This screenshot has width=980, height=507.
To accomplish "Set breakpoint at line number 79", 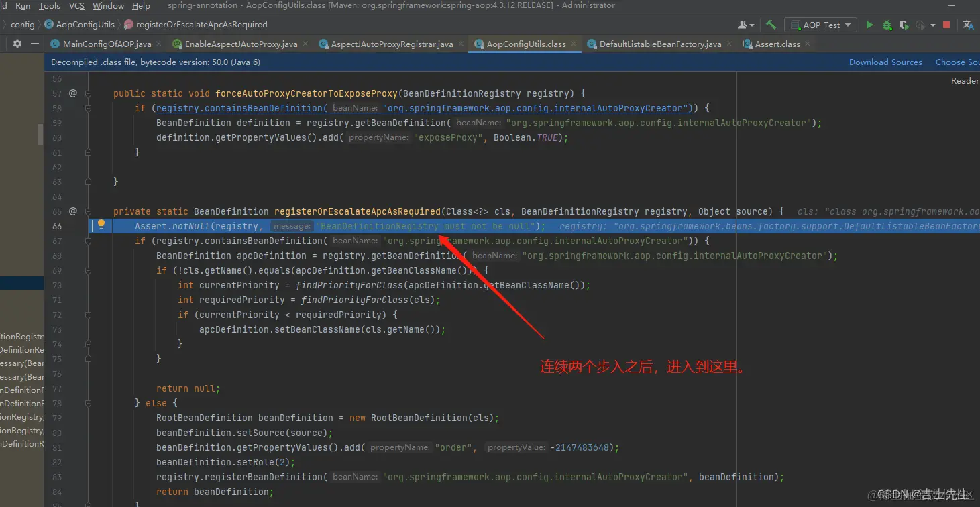I will [57, 418].
